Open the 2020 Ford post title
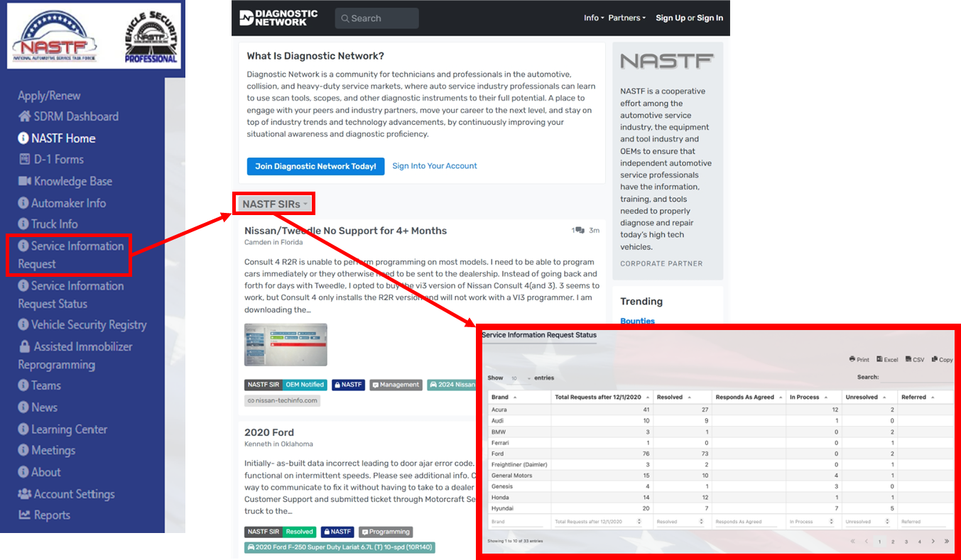The image size is (961, 560). tap(269, 432)
